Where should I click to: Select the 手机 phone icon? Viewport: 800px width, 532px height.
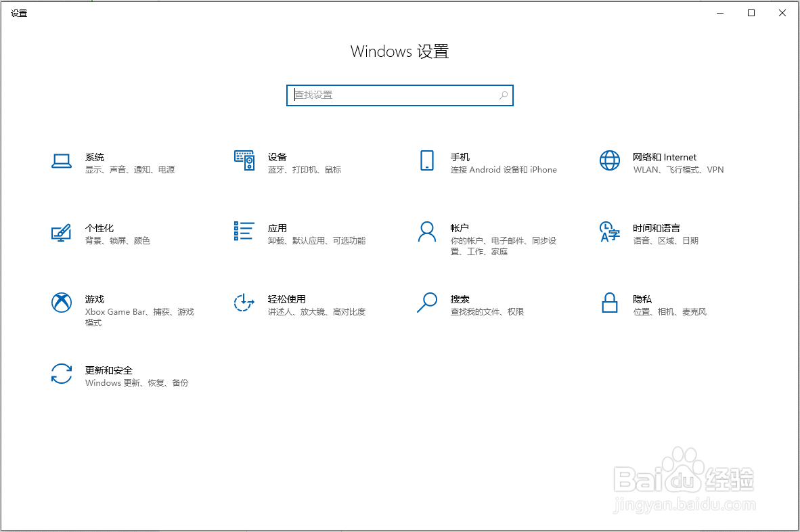click(x=427, y=160)
